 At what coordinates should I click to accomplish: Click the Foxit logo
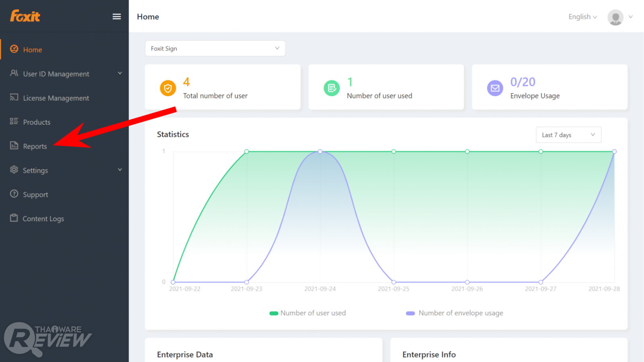(25, 16)
